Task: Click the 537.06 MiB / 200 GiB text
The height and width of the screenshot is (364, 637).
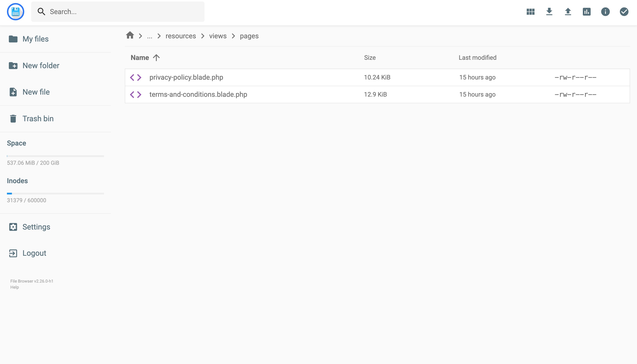Action: [33, 163]
